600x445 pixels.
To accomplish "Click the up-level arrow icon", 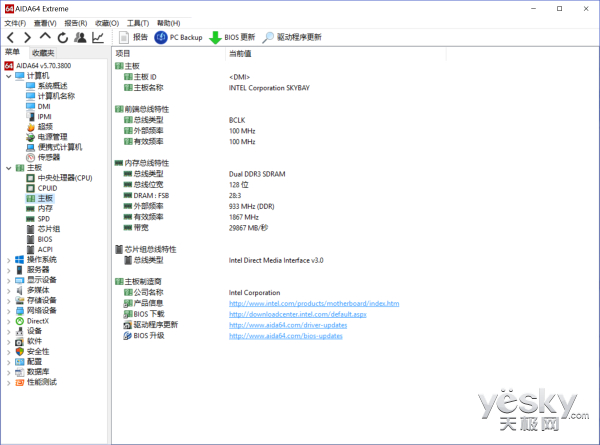I will 45,36.
